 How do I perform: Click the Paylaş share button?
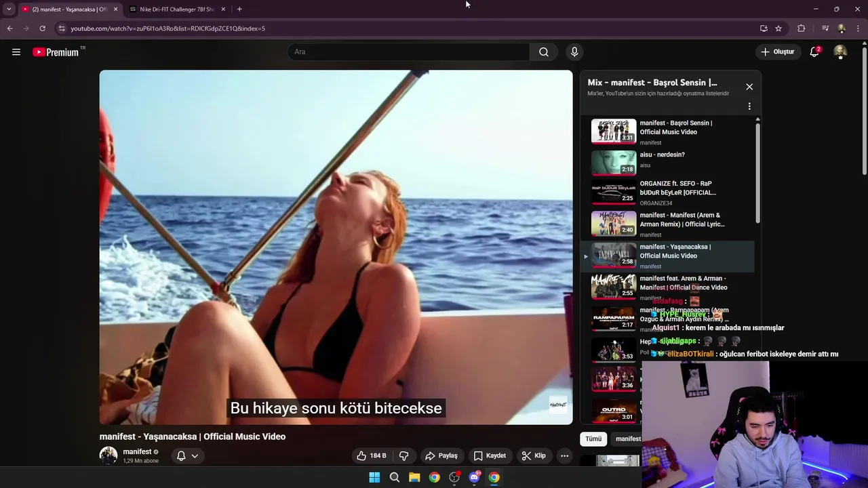(x=441, y=455)
